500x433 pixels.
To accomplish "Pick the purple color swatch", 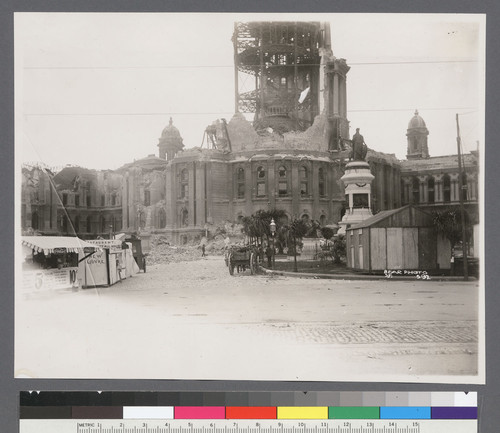I will [454, 413].
